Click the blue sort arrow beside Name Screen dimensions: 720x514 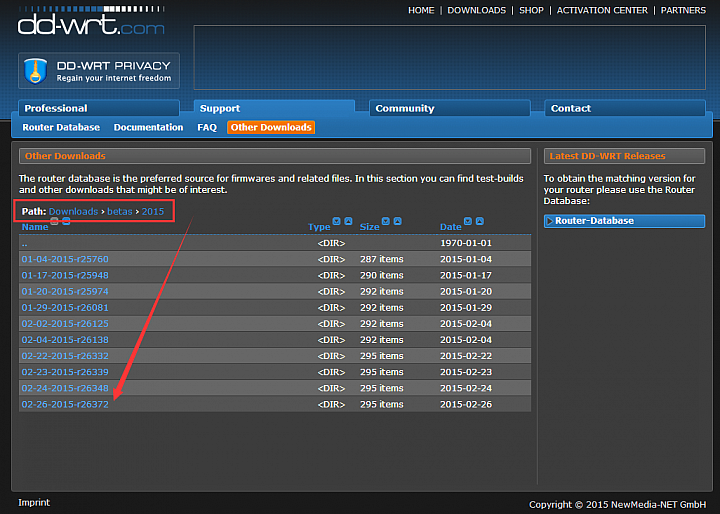tap(66, 221)
